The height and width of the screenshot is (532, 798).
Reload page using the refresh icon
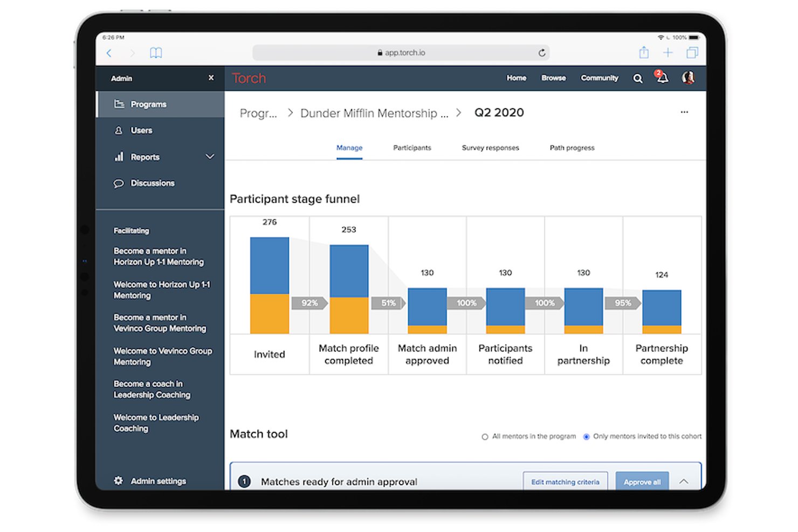tap(542, 53)
